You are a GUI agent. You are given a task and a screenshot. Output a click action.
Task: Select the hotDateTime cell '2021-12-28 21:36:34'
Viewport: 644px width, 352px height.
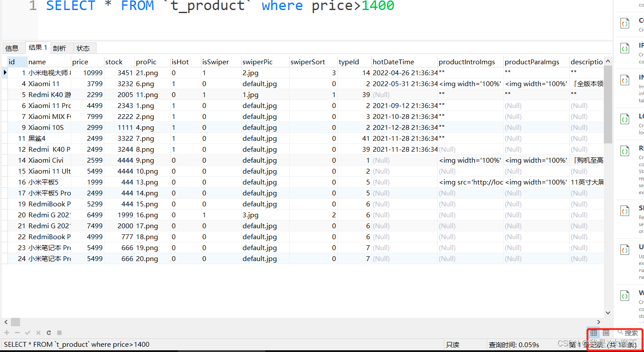(405, 127)
